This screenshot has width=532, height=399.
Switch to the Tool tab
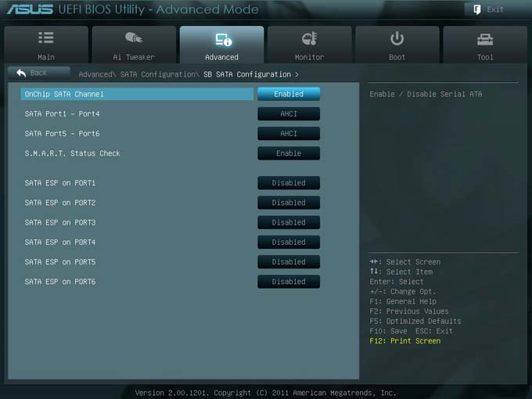coord(485,45)
